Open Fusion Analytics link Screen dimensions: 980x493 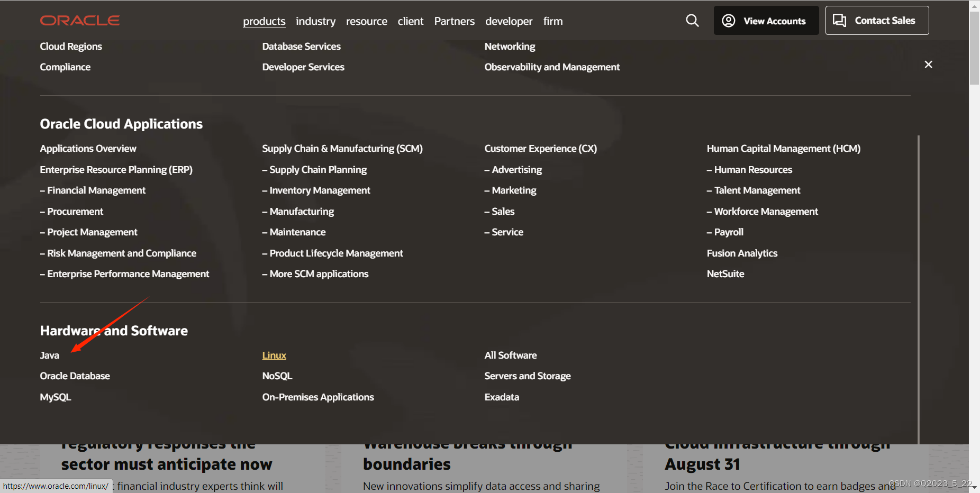tap(742, 253)
